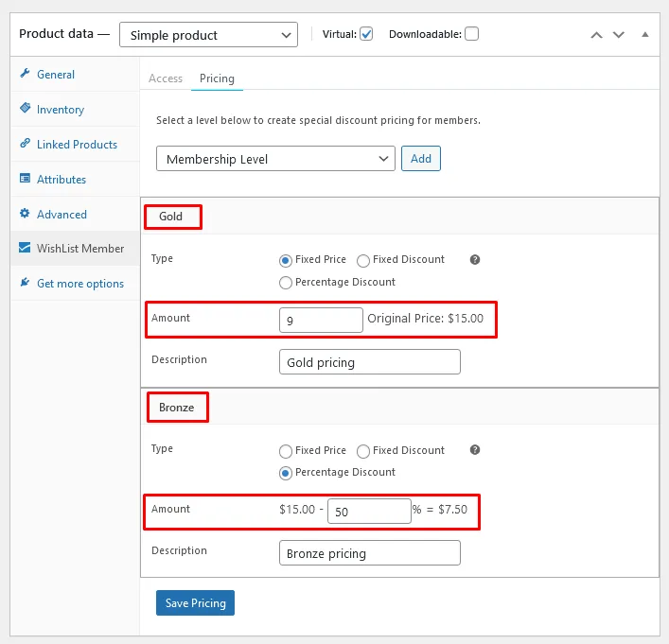The image size is (669, 644).
Task: Click the Gold pricing description field
Action: pyautogui.click(x=369, y=362)
